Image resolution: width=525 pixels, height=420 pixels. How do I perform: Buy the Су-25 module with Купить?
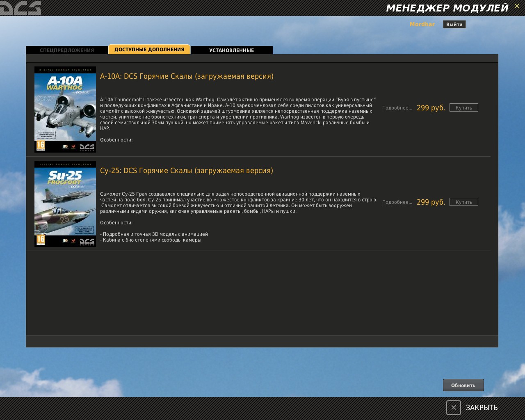[x=464, y=202]
